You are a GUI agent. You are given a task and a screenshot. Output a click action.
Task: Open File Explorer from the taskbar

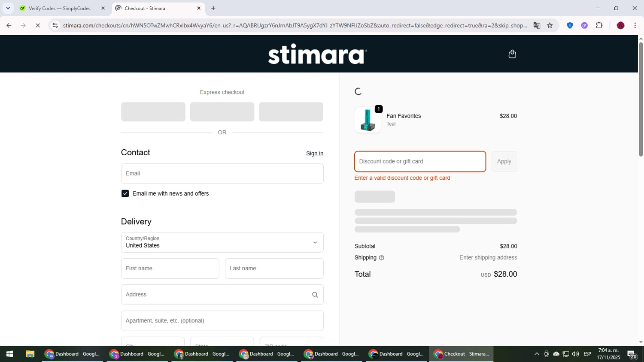click(30, 354)
